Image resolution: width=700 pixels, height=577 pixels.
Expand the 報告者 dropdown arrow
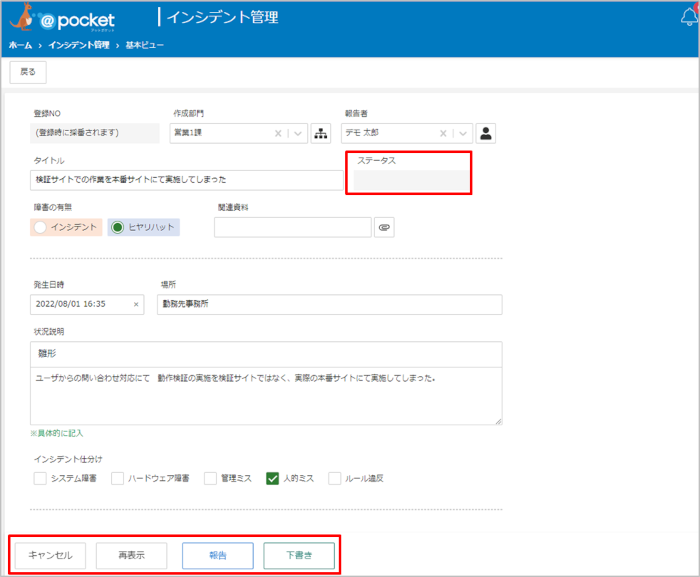(x=463, y=133)
